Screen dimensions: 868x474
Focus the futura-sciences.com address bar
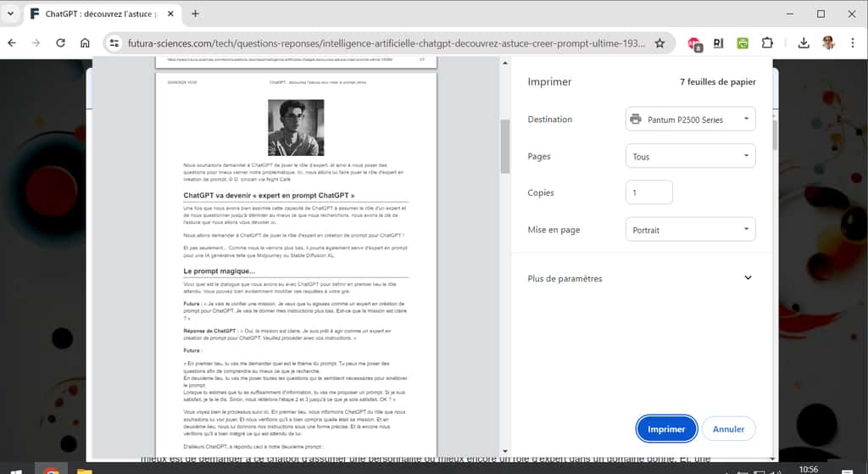386,43
